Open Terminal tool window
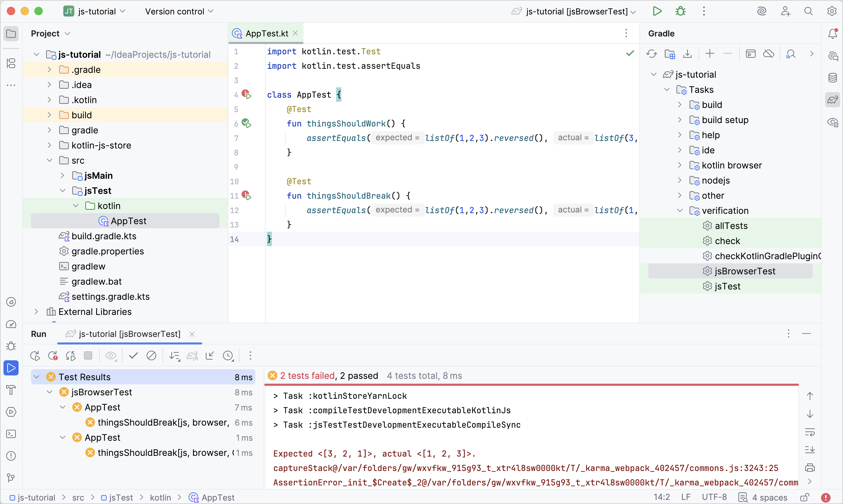The image size is (843, 504). 11,434
